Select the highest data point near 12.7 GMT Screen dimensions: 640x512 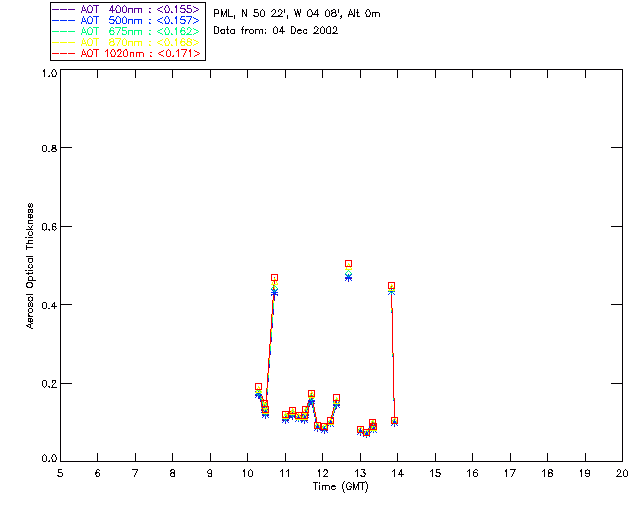[348, 264]
